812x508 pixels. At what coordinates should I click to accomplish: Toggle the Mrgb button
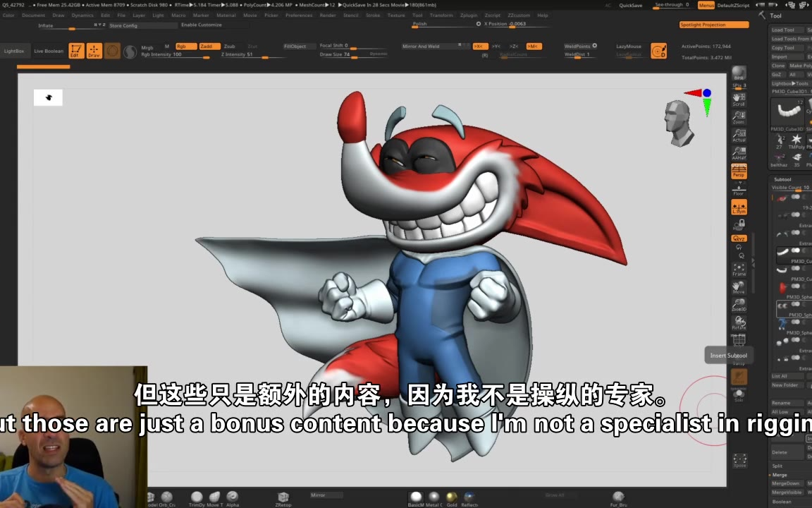(x=147, y=47)
